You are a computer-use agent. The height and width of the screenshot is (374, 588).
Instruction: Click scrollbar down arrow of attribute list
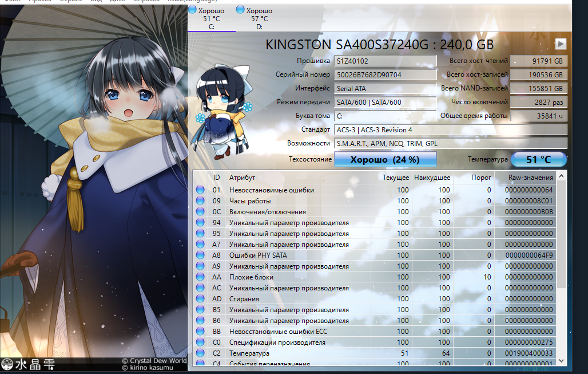[x=561, y=360]
